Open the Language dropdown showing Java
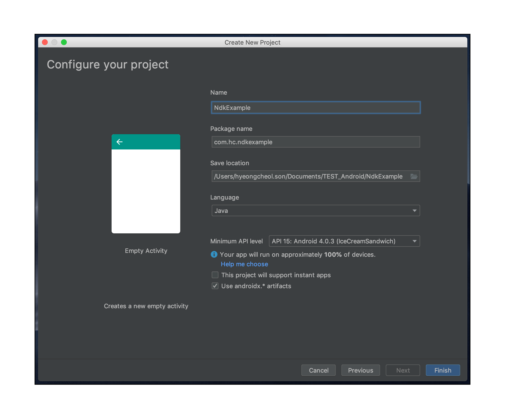505x420 pixels. (x=313, y=211)
